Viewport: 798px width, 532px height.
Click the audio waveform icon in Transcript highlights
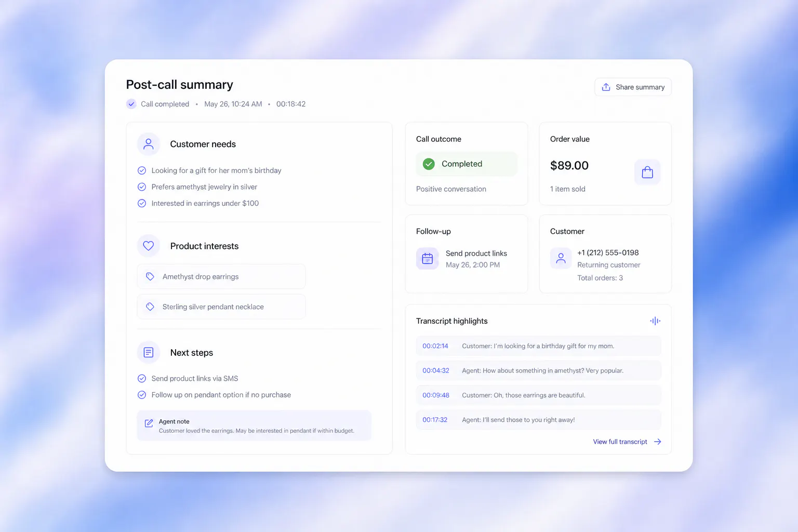655,321
